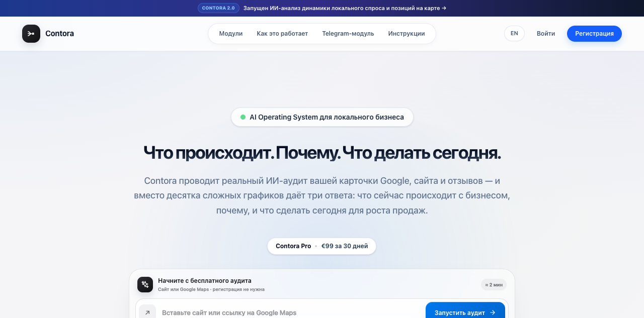Click the Регистрация button
Viewport: 644px width, 318px height.
click(x=594, y=34)
